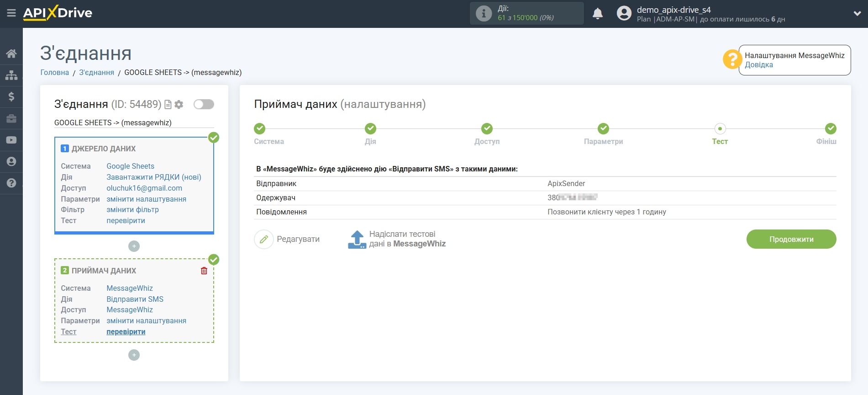The image size is (868, 395).
Task: Click oluchuk16@gmail.com access link
Action: pyautogui.click(x=144, y=188)
